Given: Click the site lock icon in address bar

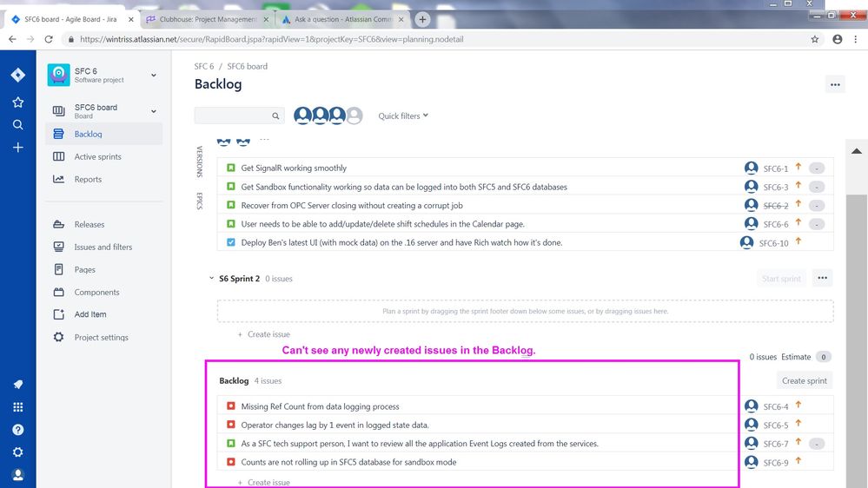Looking at the screenshot, I should 71,39.
